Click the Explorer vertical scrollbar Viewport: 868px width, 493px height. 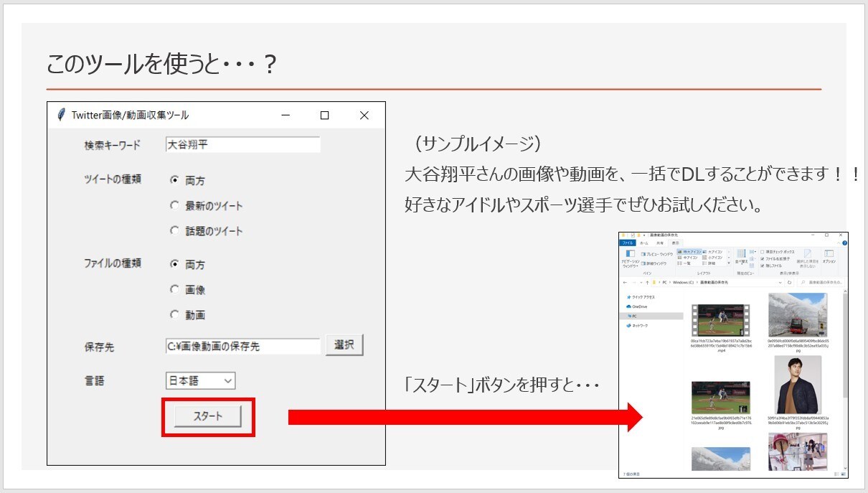click(845, 344)
